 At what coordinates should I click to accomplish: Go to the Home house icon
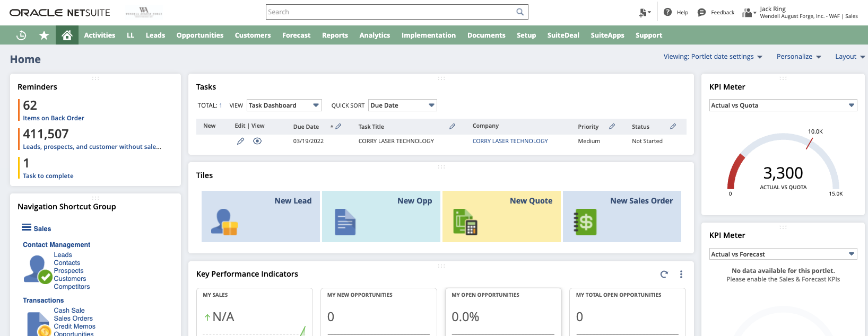67,35
